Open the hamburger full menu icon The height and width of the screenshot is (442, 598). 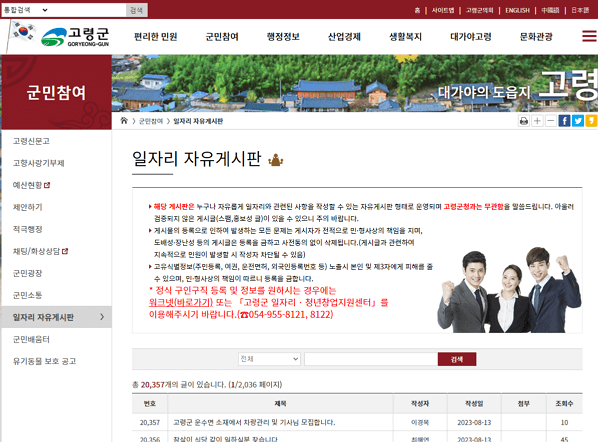point(589,36)
